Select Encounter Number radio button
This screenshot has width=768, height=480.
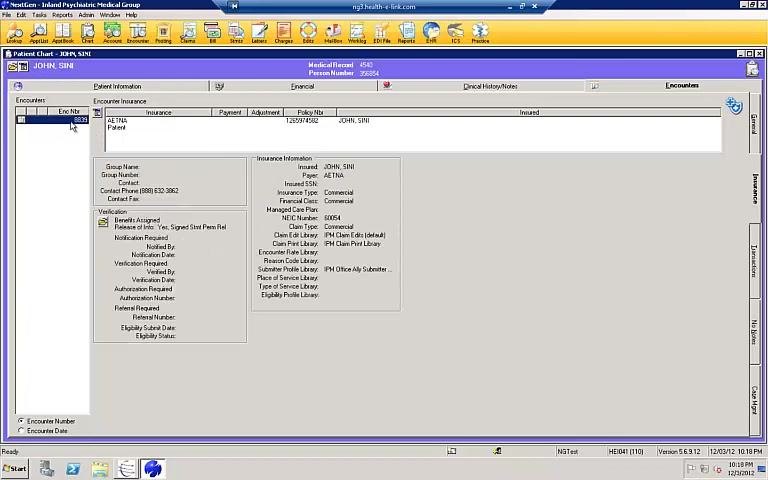pyautogui.click(x=21, y=421)
